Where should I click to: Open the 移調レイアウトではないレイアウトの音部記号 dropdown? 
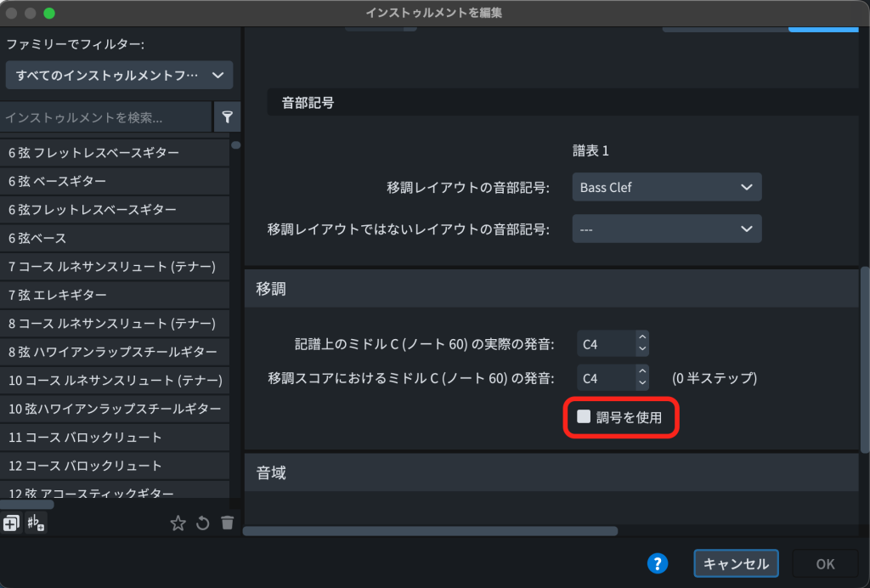coord(666,229)
